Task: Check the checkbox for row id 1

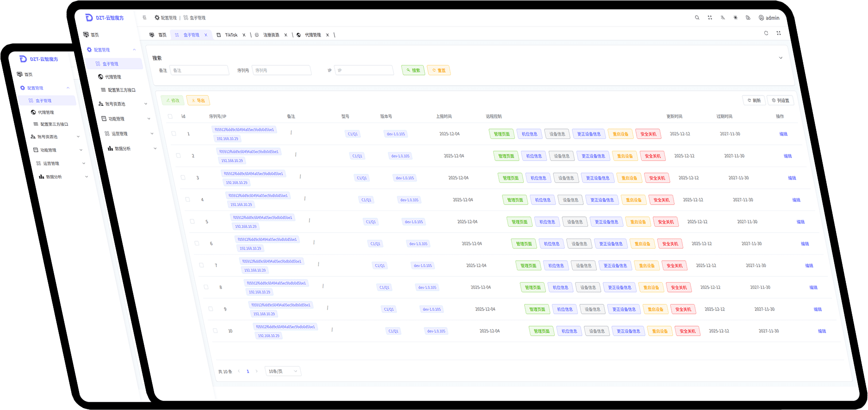Action: 174,134
